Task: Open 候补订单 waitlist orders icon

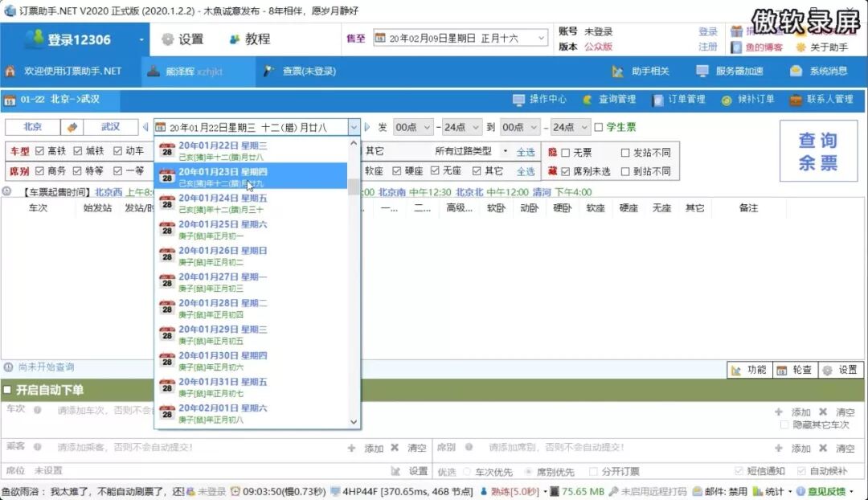Action: tap(727, 100)
